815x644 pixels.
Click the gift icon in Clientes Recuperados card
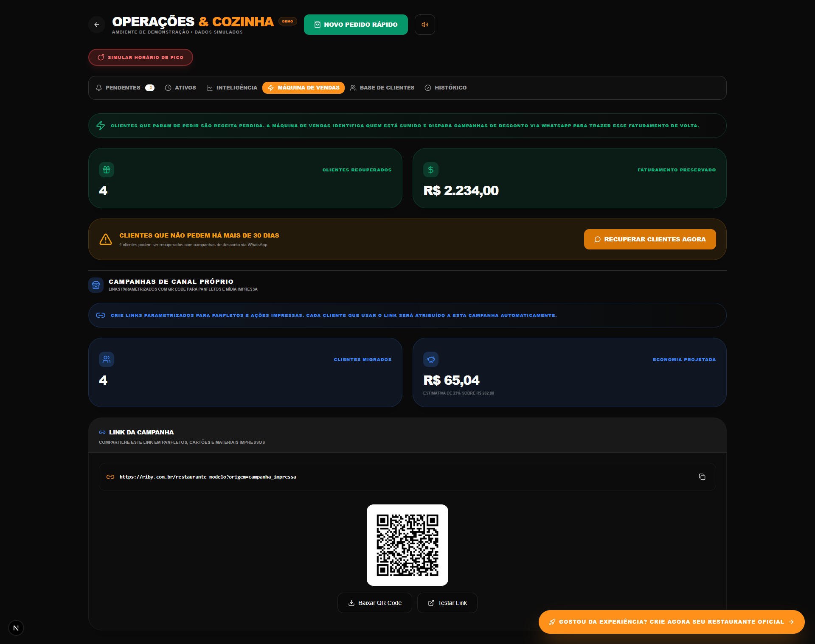(107, 170)
